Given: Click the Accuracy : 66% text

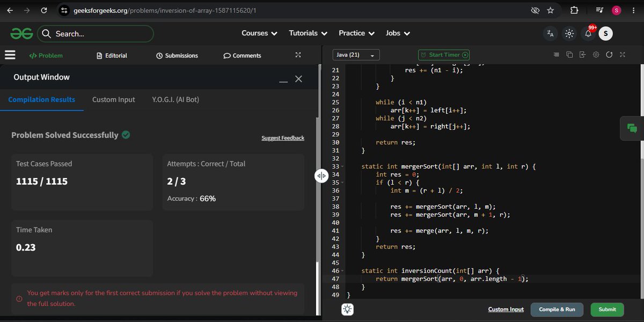Looking at the screenshot, I should tap(191, 199).
